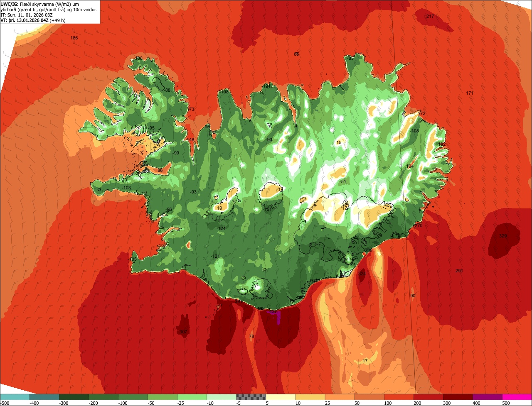
Task: Click the map value 307 southwest of Iceland
Action: click(183, 332)
